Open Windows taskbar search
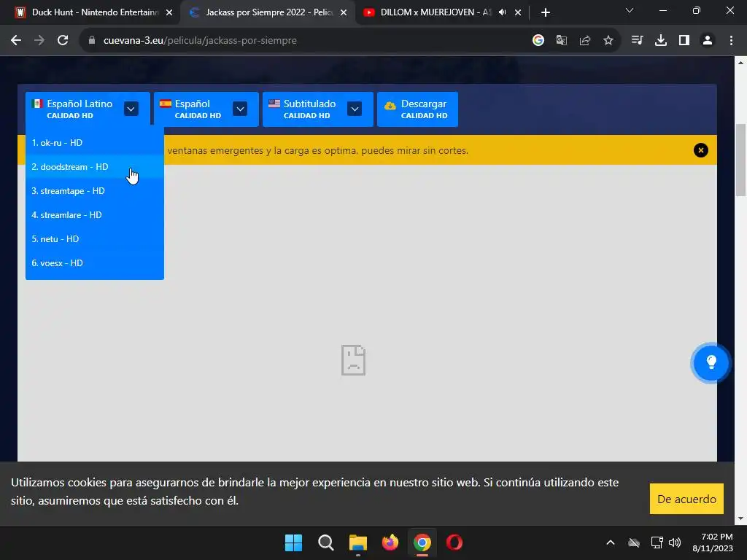 pos(326,542)
